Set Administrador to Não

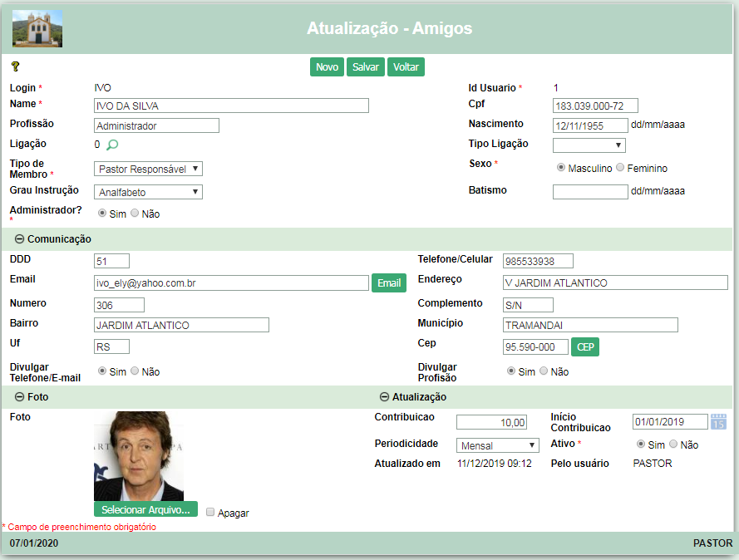click(135, 213)
